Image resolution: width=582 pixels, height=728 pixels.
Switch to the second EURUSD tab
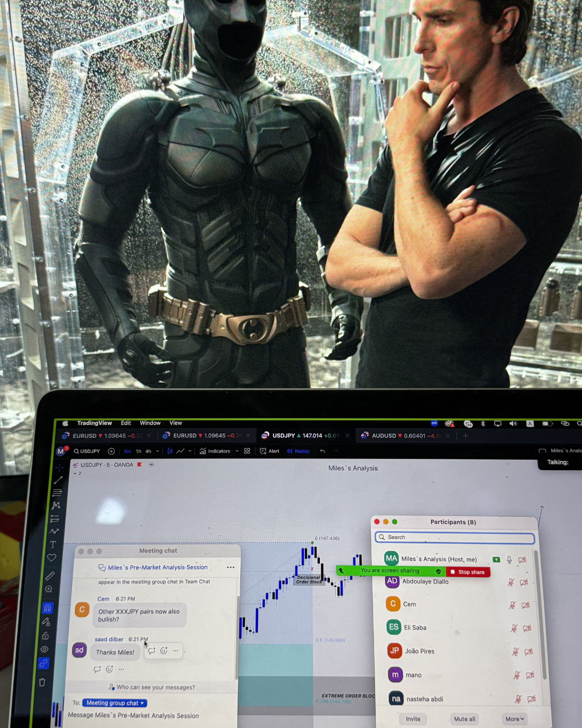pyautogui.click(x=206, y=436)
